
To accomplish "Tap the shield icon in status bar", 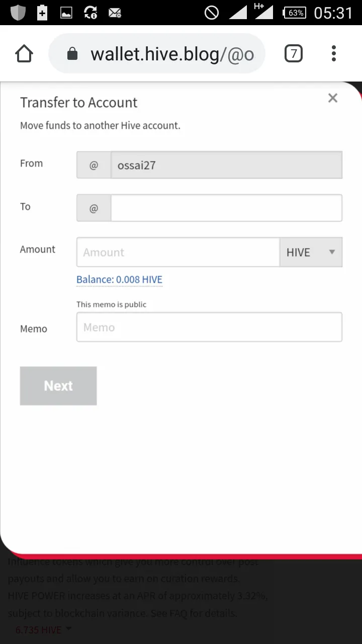I will click(x=18, y=13).
